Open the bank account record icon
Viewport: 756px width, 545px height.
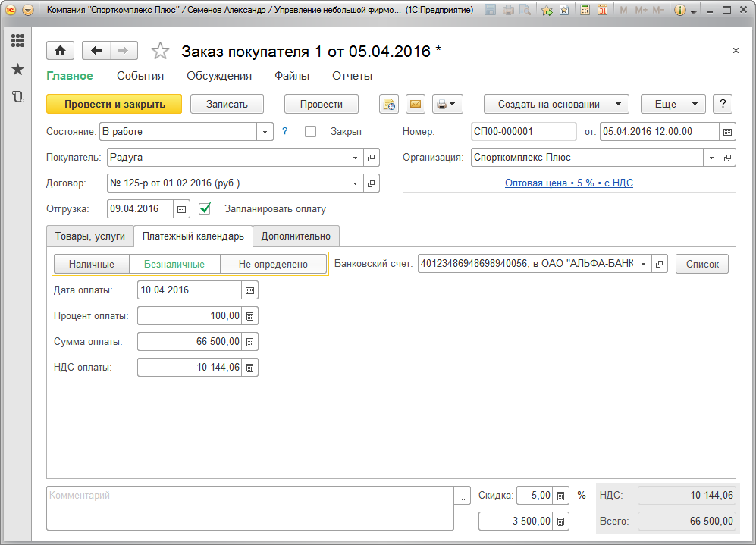click(x=659, y=264)
